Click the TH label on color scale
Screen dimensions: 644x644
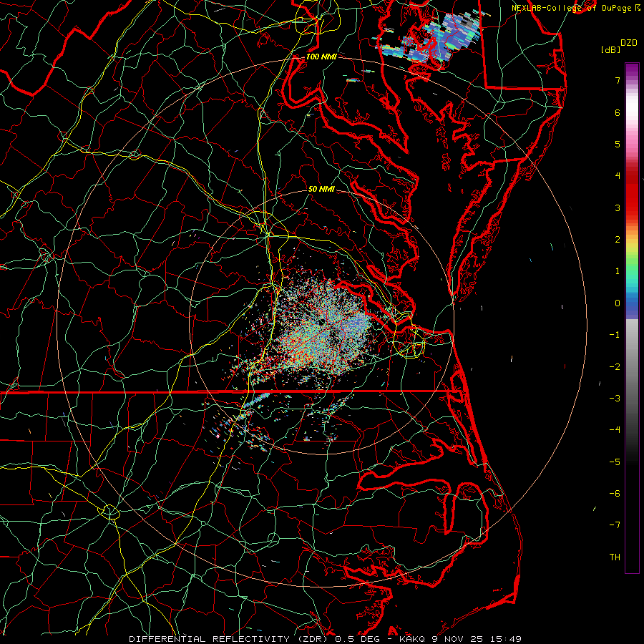click(x=615, y=557)
